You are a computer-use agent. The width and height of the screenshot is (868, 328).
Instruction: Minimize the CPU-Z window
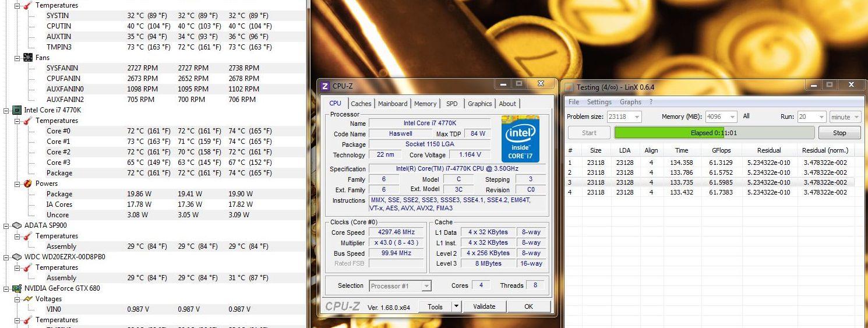(503, 84)
